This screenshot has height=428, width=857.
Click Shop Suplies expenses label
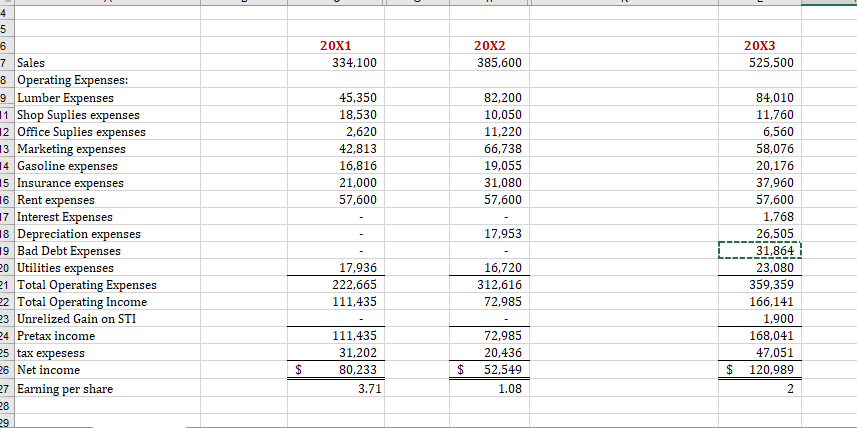(79, 115)
